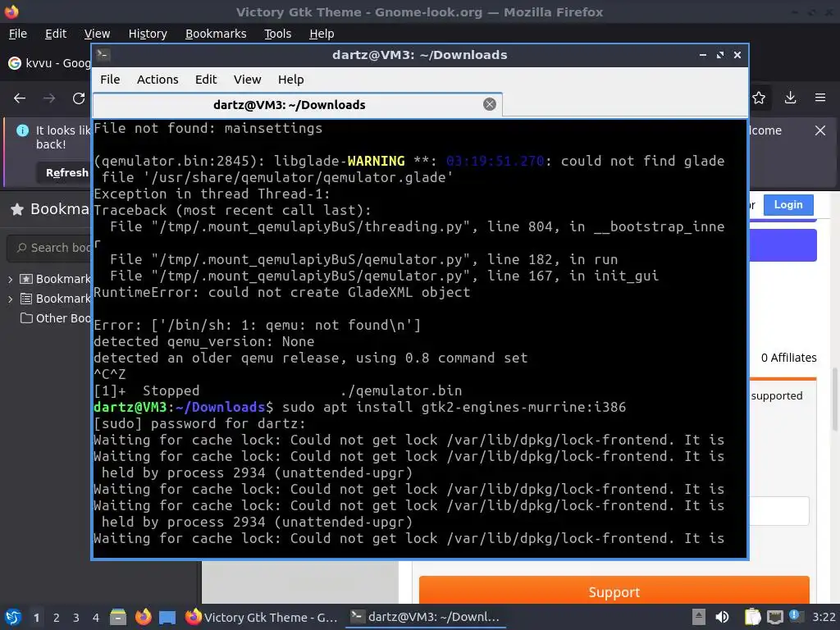
Task: Click the webpage vertical scrollbar
Action: click(834, 399)
